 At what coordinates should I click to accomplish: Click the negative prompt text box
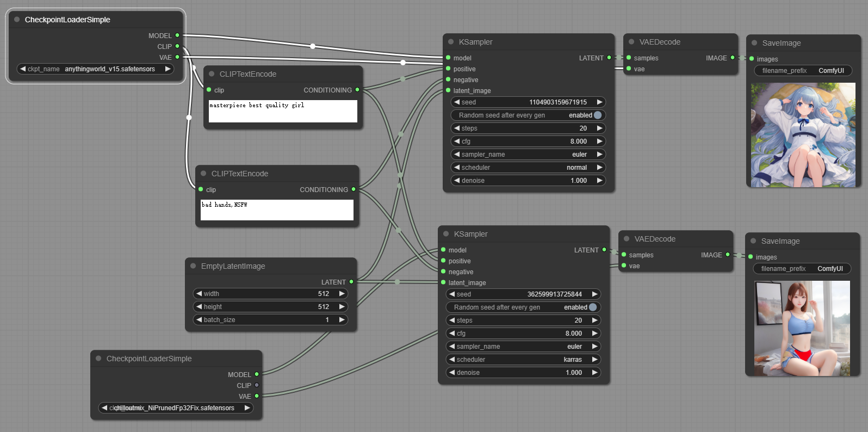click(277, 210)
